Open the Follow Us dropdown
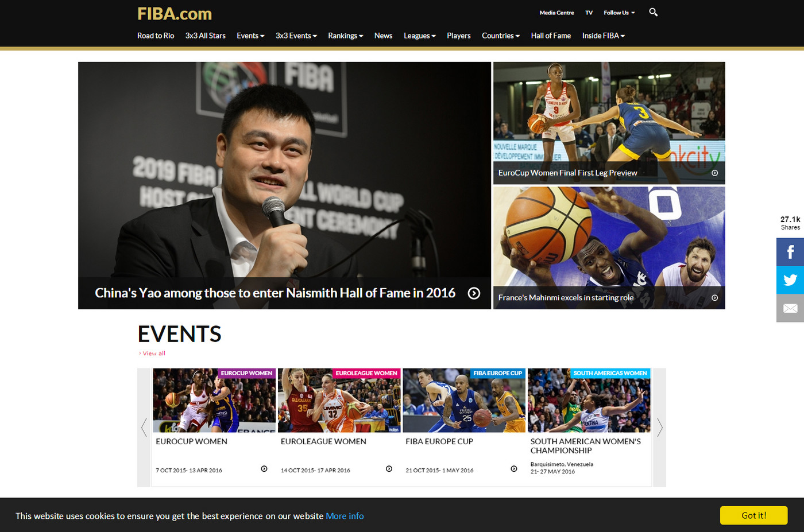This screenshot has width=804, height=532. click(619, 13)
